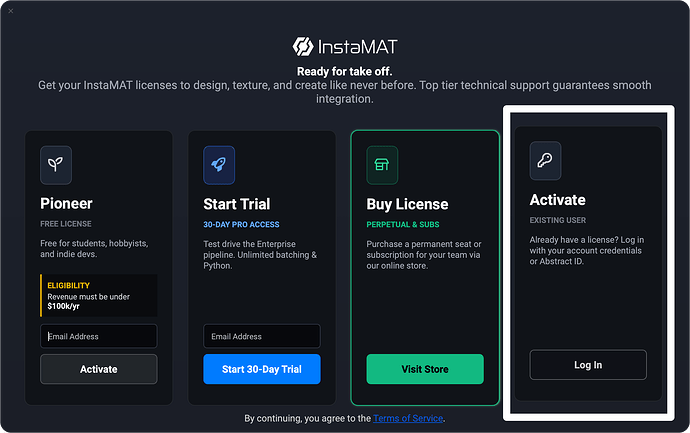Image resolution: width=690 pixels, height=433 pixels.
Task: Select the Activate card heading
Action: 558,200
